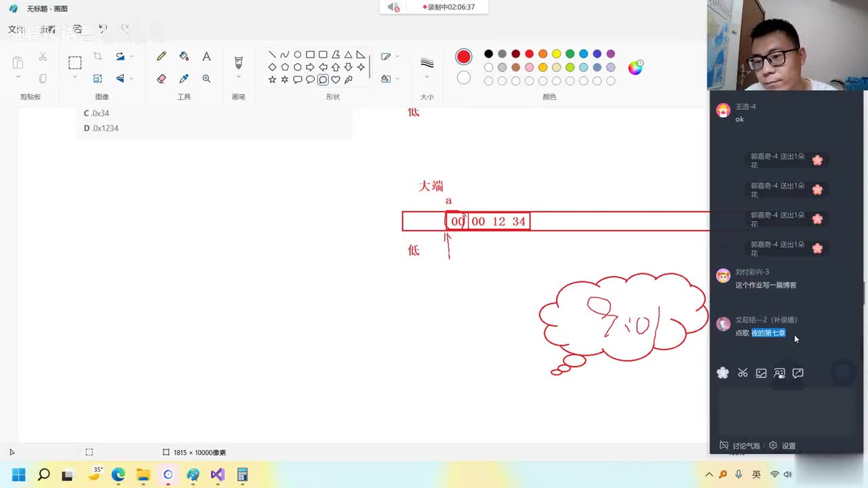
Task: Select the straight Line shape
Action: (272, 55)
